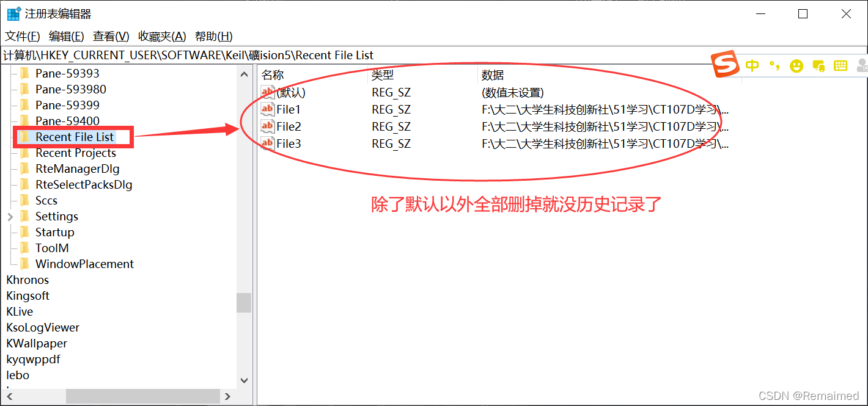This screenshot has width=868, height=406.
Task: Open the 帮助(H) menu
Action: coord(214,37)
